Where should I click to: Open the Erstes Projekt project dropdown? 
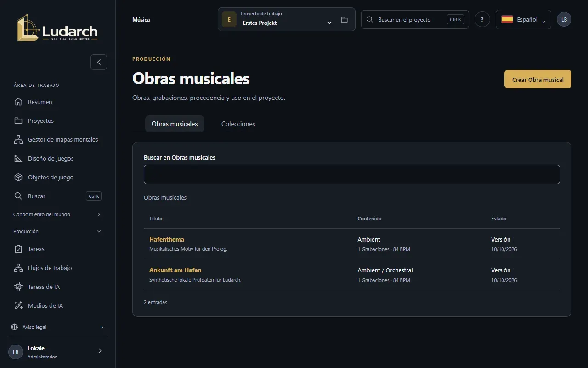click(x=286, y=19)
